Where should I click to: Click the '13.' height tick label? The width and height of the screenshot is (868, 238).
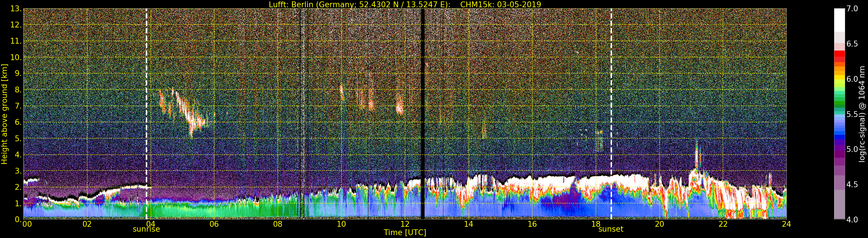[16, 9]
